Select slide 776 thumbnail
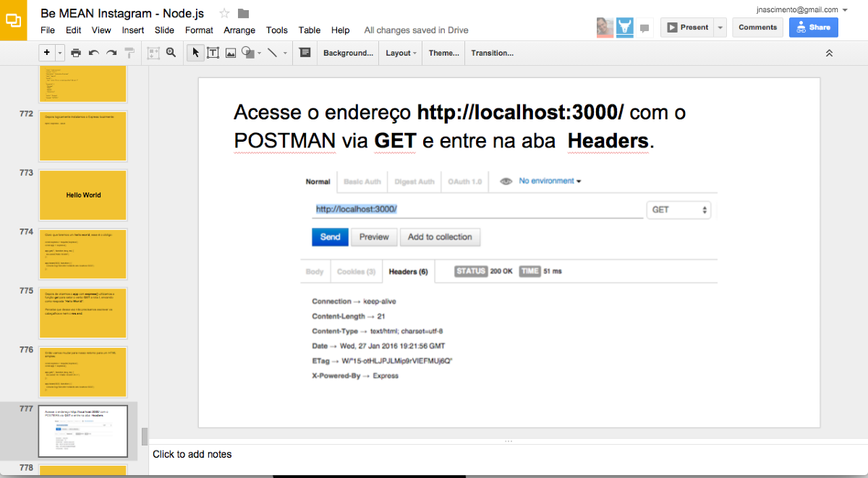Screen dimensions: 868x478 [83, 372]
